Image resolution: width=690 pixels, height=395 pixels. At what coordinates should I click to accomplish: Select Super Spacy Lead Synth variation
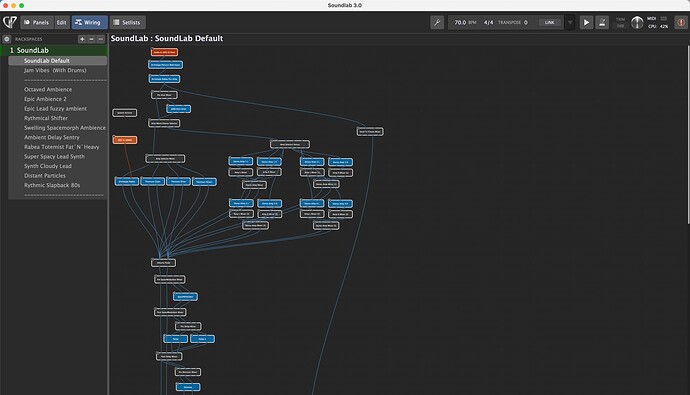(58, 157)
